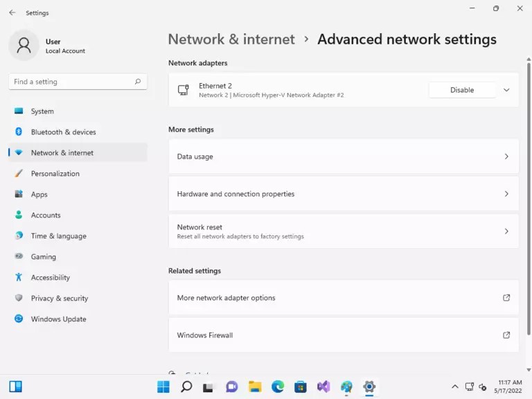Open taskbar Search
Viewport: 532px width, 399px height.
click(186, 387)
